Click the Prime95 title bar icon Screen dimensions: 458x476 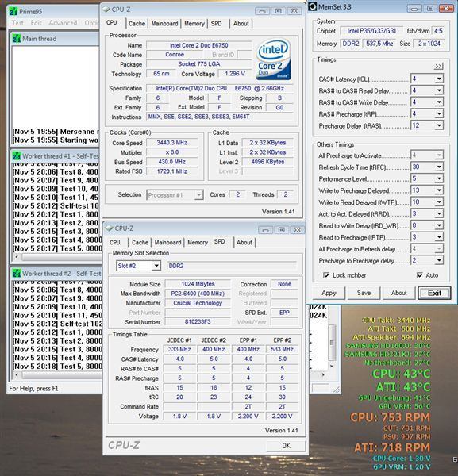[13, 12]
